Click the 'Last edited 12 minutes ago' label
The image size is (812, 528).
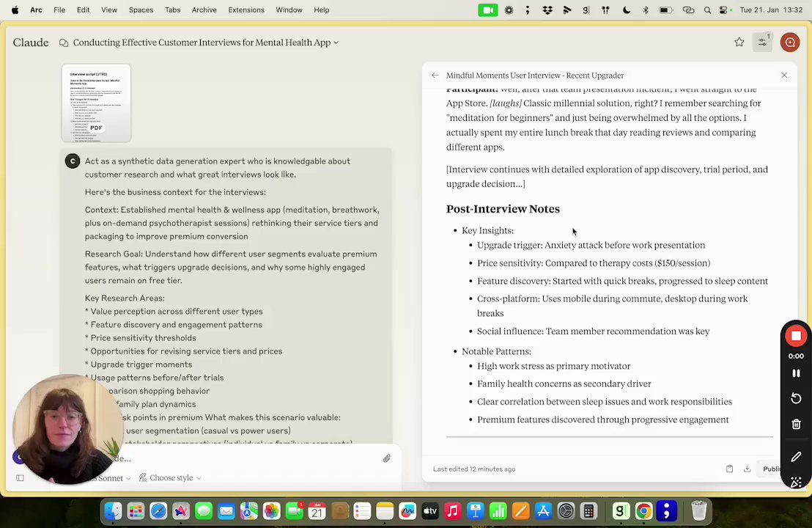pyautogui.click(x=474, y=469)
